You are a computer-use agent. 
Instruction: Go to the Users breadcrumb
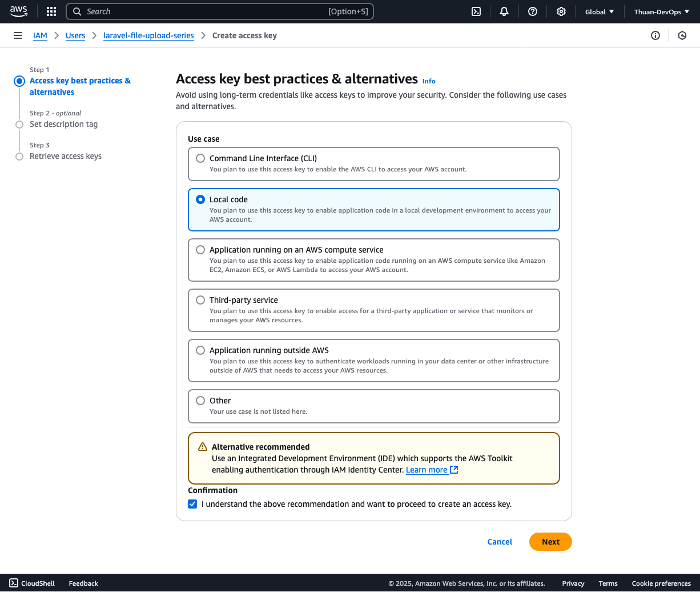(75, 35)
